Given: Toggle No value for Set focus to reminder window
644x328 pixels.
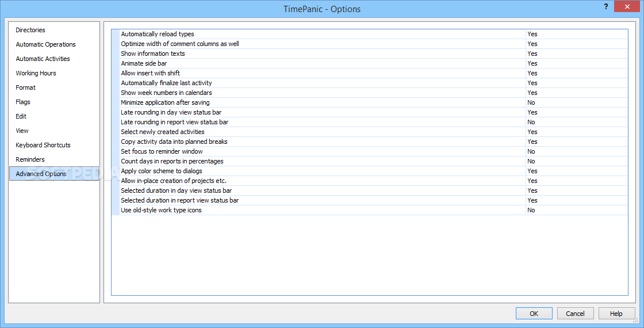Looking at the screenshot, I should 577,151.
